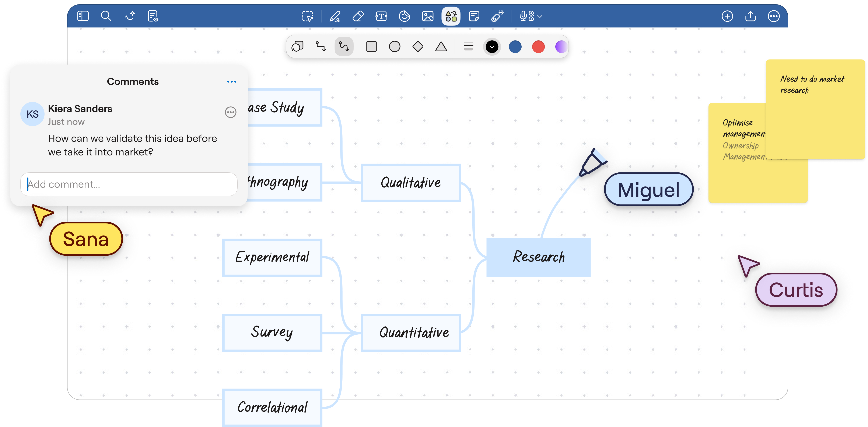Activate the laser pointer tool

[x=497, y=16]
